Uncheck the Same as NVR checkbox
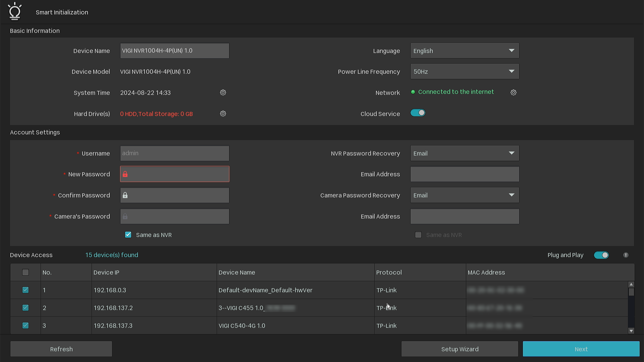The width and height of the screenshot is (644, 362). (x=128, y=235)
